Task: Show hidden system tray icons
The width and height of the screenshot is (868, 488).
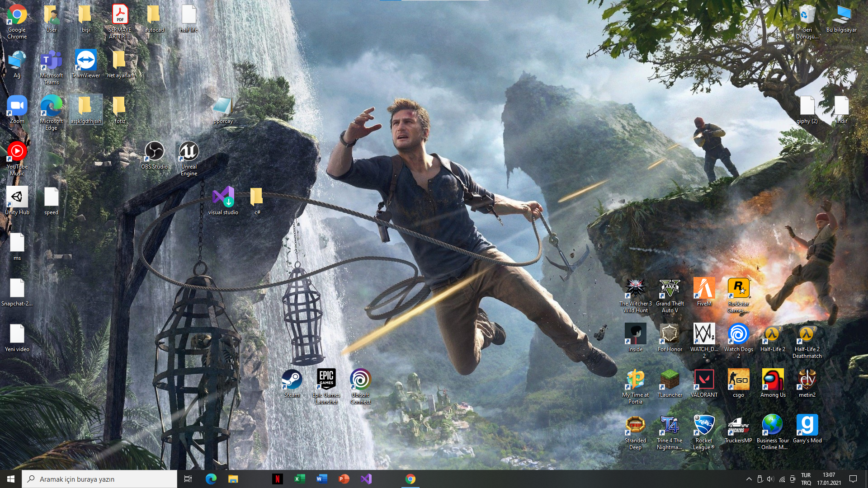Action: [749, 479]
